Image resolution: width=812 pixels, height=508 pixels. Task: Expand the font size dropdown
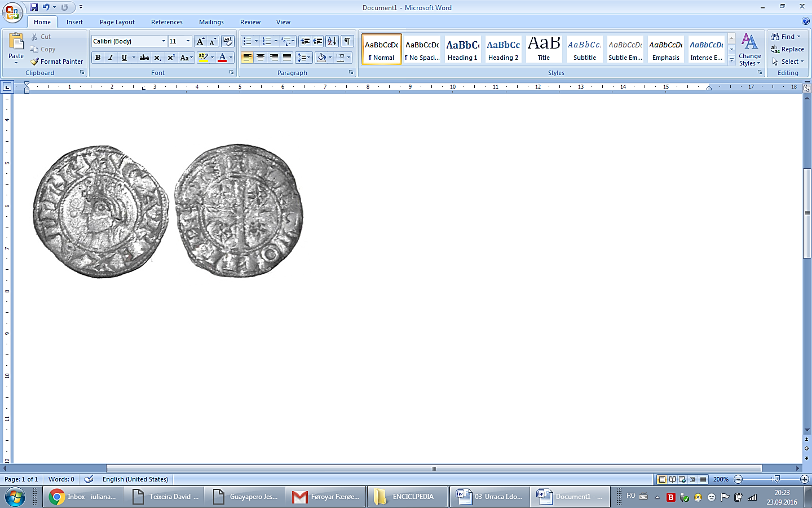click(188, 41)
